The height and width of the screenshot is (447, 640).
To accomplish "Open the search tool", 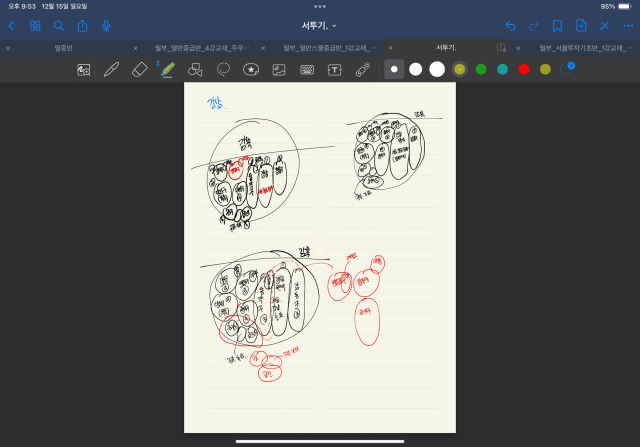I will point(59,26).
